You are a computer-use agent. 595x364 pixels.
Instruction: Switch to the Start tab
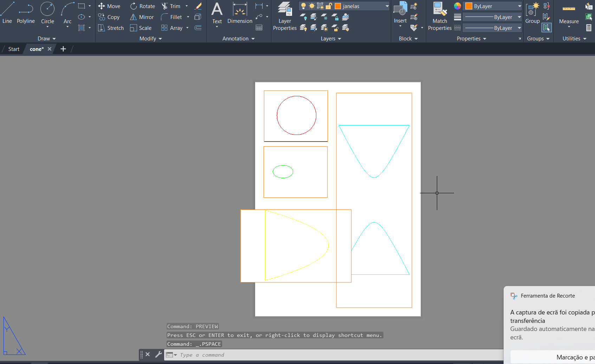tap(14, 49)
